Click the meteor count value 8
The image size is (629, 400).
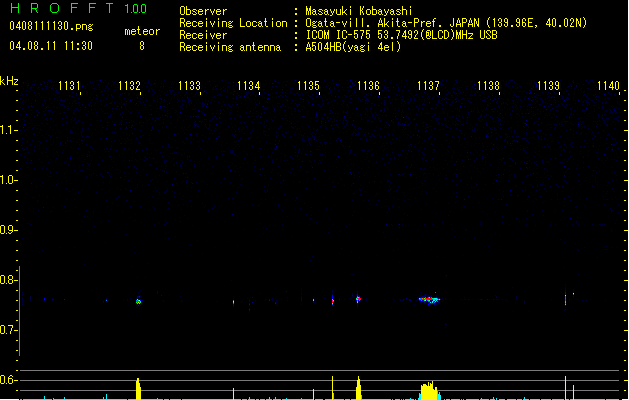click(142, 46)
